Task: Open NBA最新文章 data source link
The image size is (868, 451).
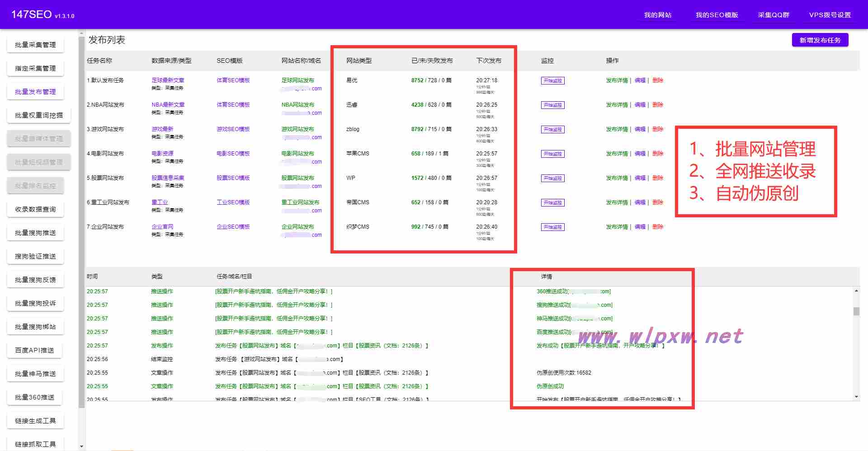Action: click(x=168, y=105)
